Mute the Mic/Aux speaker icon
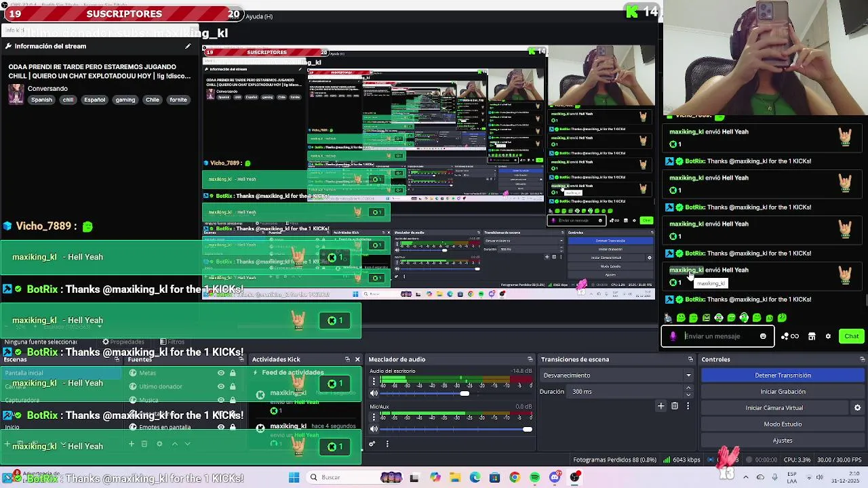The image size is (868, 488). click(374, 429)
